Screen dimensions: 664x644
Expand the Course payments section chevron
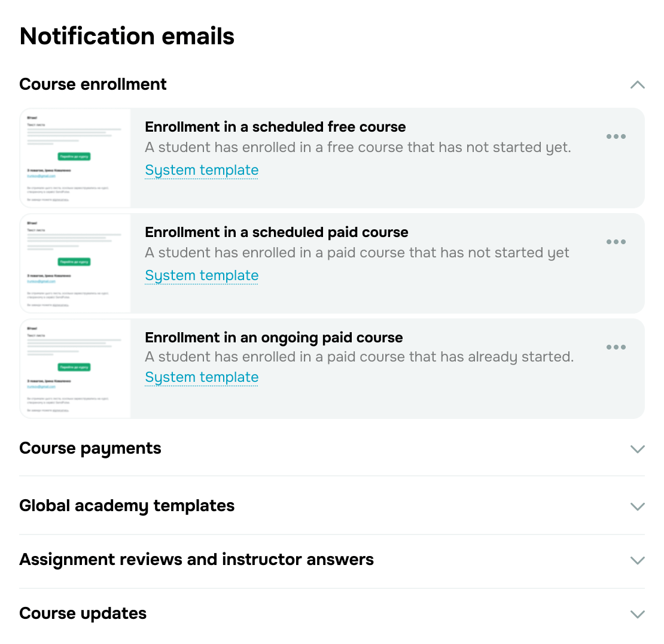pos(637,449)
